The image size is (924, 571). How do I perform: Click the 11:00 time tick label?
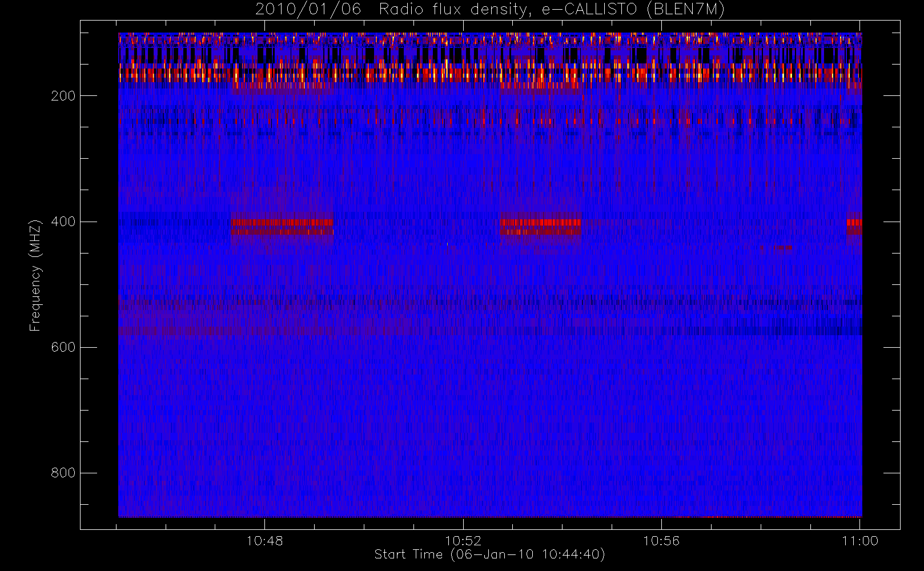[x=860, y=541]
